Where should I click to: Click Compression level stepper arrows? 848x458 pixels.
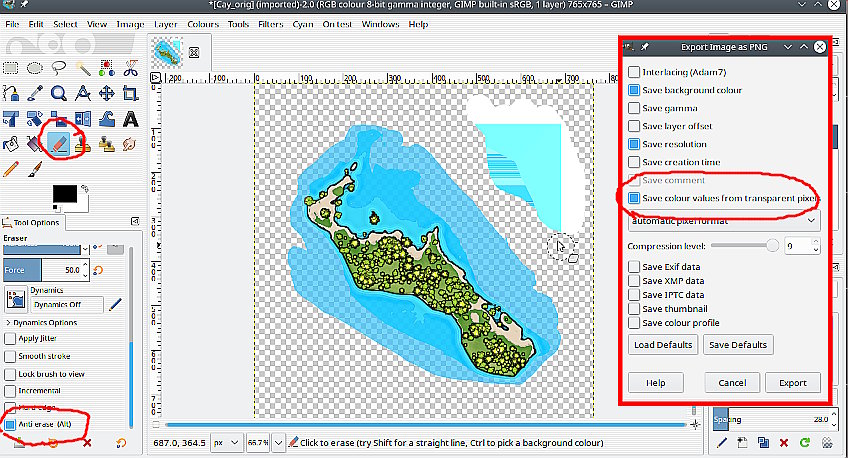(816, 246)
